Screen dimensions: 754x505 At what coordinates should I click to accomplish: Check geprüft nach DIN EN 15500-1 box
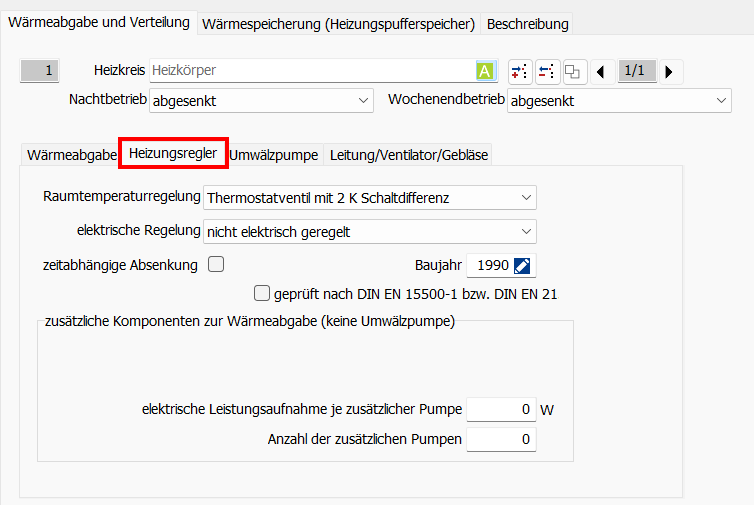click(262, 294)
